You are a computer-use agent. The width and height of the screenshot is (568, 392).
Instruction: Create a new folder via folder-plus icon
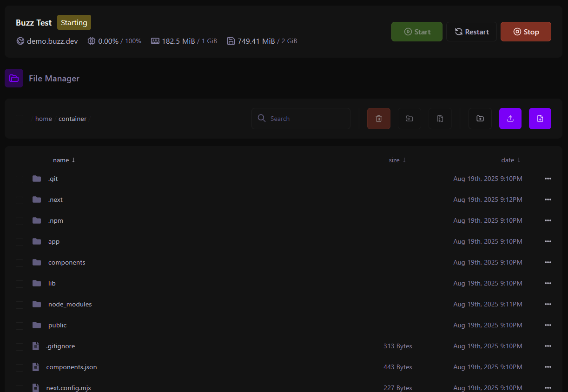tap(480, 119)
